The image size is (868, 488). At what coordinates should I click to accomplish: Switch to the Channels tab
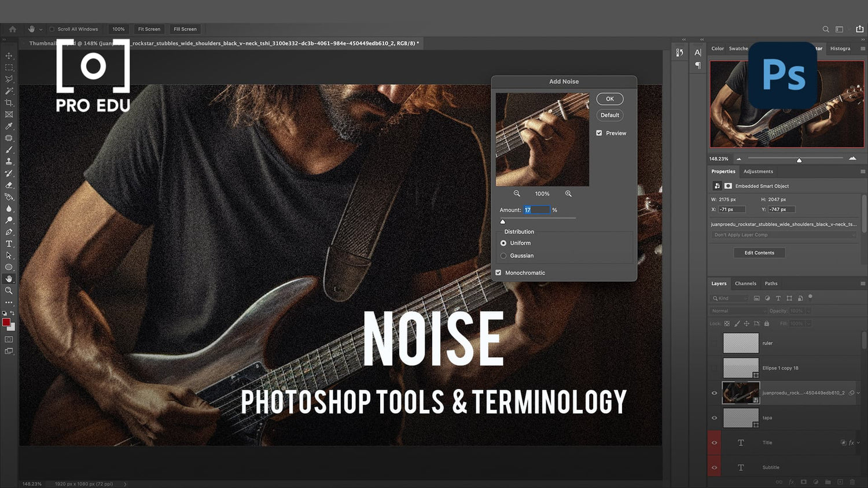pyautogui.click(x=745, y=283)
